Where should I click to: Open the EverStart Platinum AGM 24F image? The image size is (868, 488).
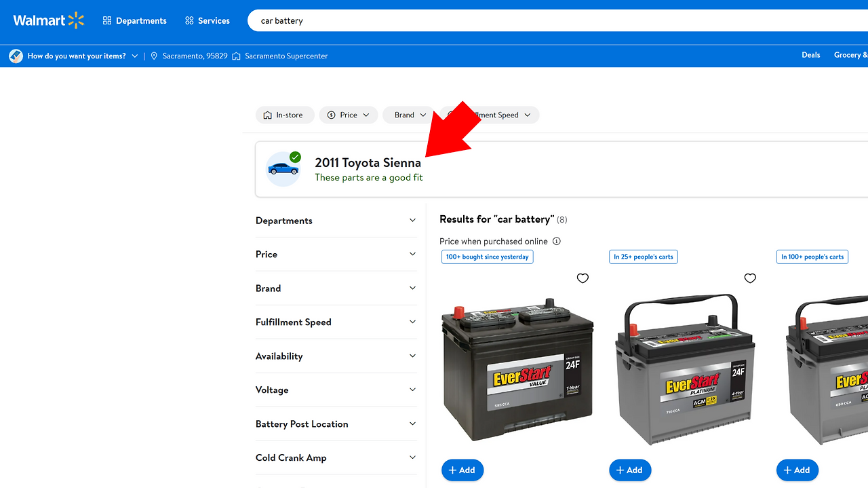(685, 370)
